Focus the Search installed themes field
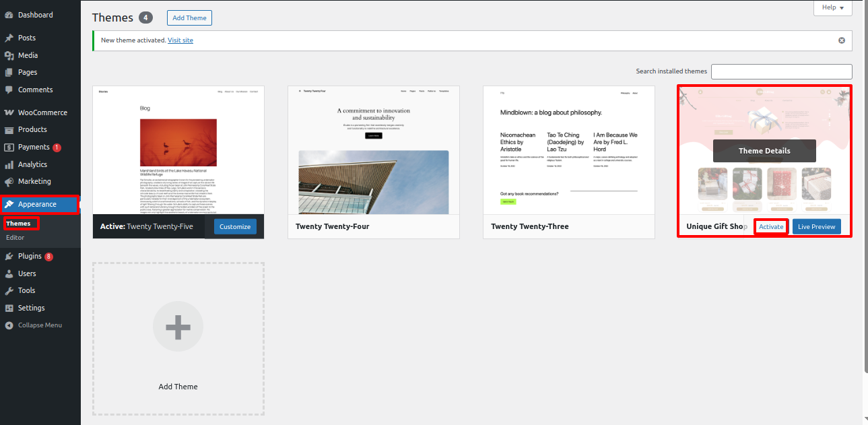The height and width of the screenshot is (425, 868). coord(781,71)
